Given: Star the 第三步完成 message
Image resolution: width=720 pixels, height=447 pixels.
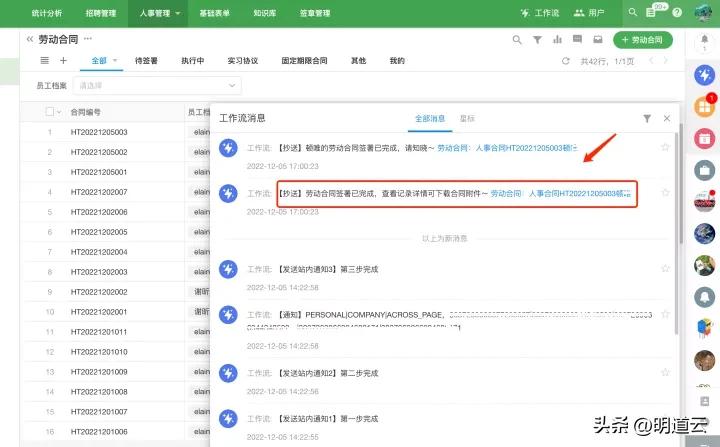Looking at the screenshot, I should 665,268.
